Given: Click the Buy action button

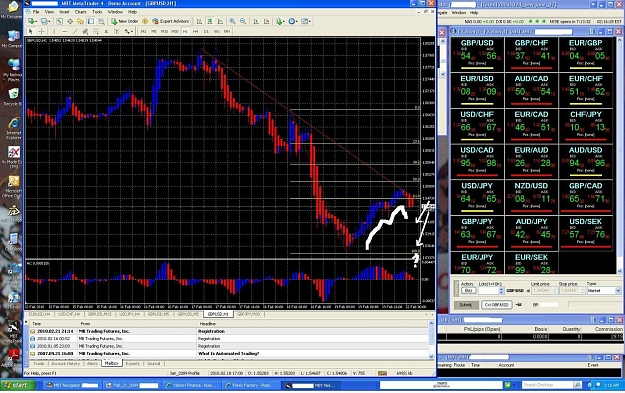Looking at the screenshot, I should (x=468, y=291).
